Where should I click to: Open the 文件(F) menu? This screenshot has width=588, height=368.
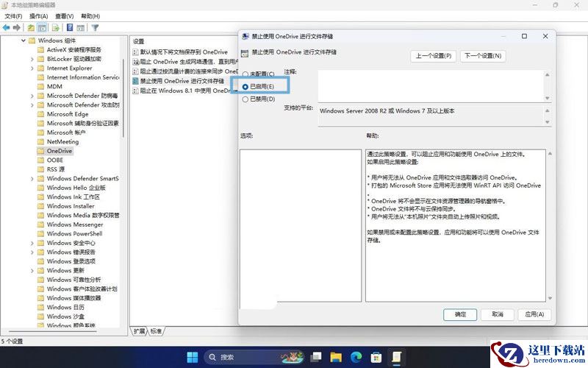13,16
